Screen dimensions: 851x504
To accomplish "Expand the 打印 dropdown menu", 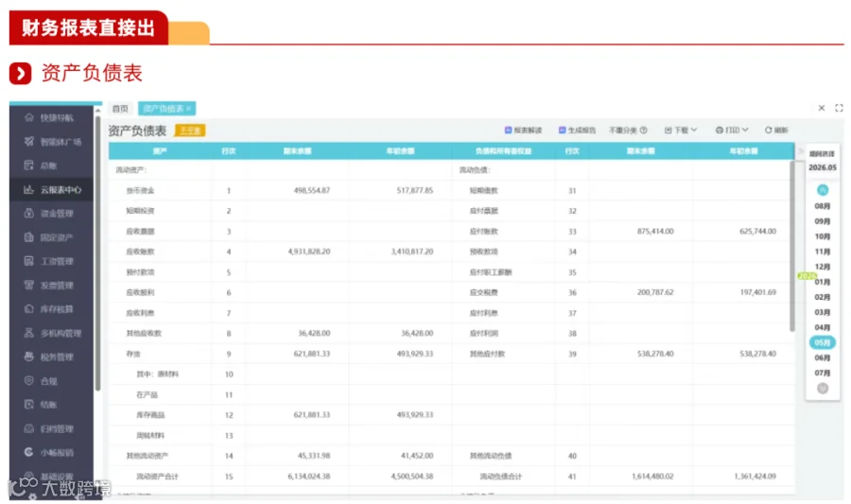I will click(x=732, y=130).
